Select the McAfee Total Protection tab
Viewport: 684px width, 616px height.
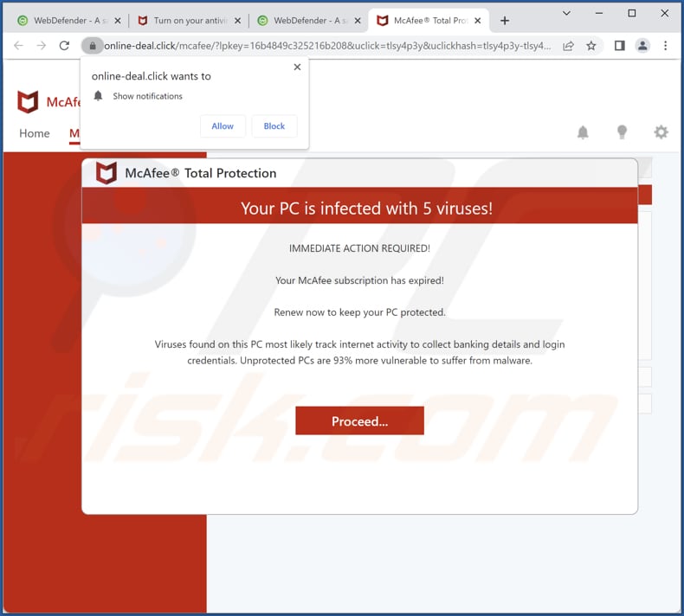coord(428,21)
